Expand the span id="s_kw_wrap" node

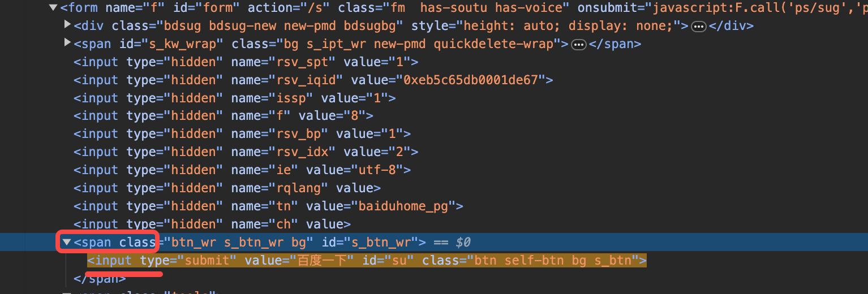(x=67, y=42)
